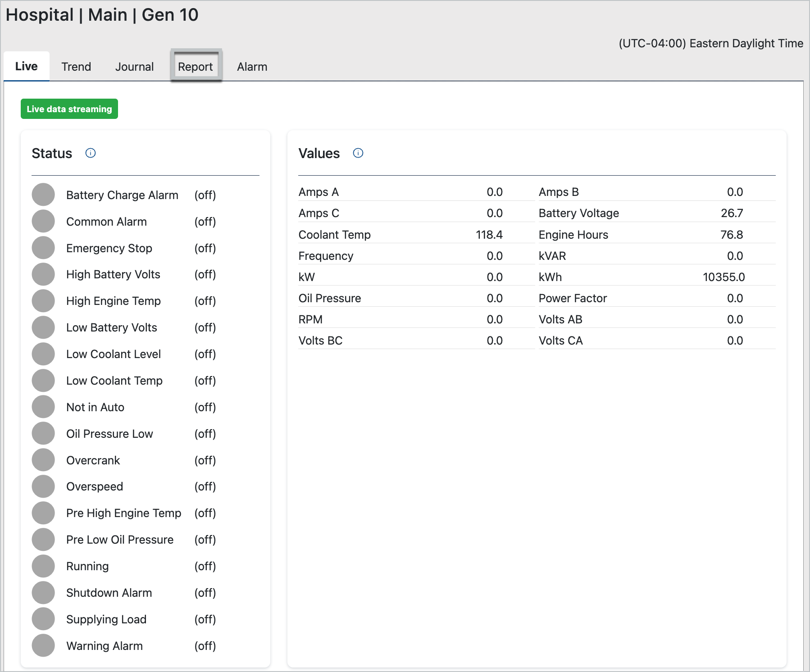Viewport: 810px width, 672px height.
Task: Click the Coolant Temp value 118.4
Action: pos(489,235)
